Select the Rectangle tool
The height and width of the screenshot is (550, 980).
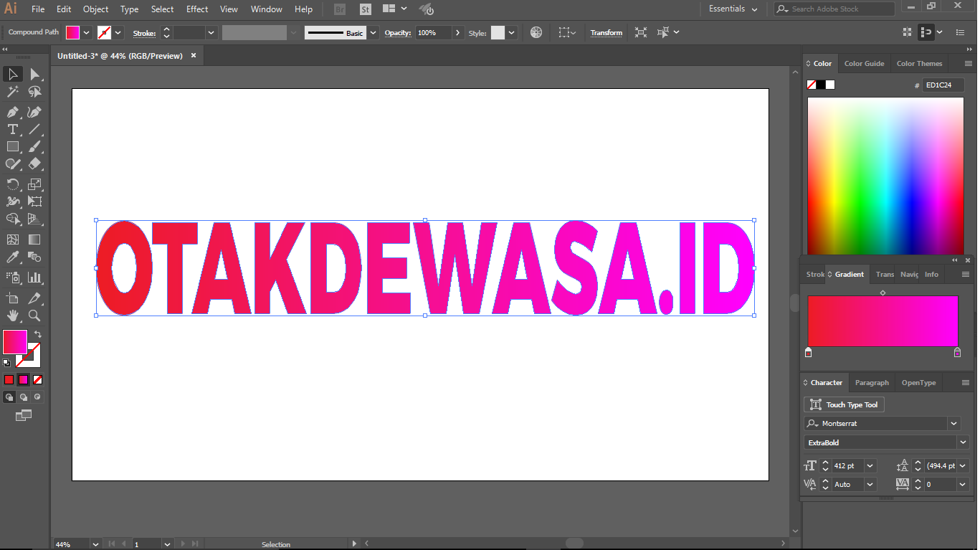[13, 147]
